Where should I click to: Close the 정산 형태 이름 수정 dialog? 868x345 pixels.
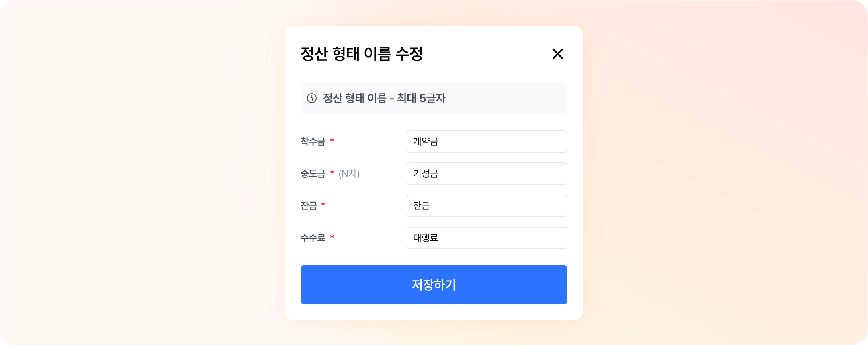(x=557, y=54)
